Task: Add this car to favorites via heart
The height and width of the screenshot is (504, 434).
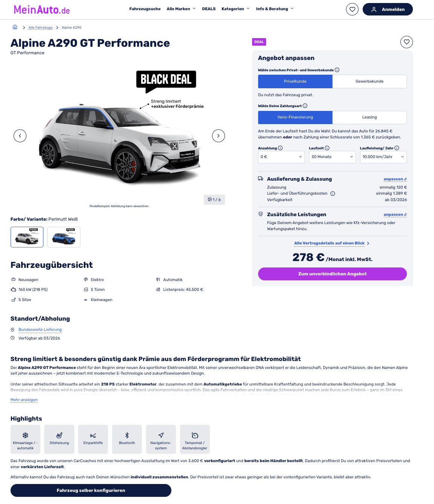Action: 406,42
